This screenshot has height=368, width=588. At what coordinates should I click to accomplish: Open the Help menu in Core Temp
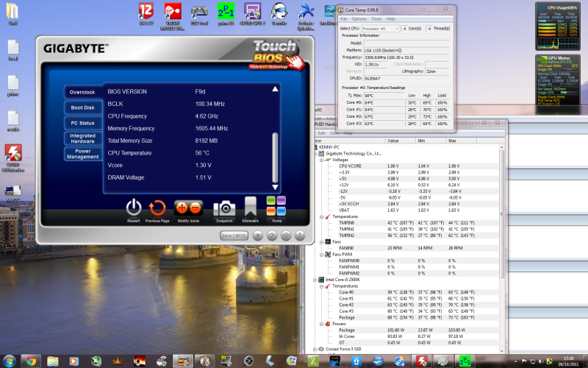390,19
